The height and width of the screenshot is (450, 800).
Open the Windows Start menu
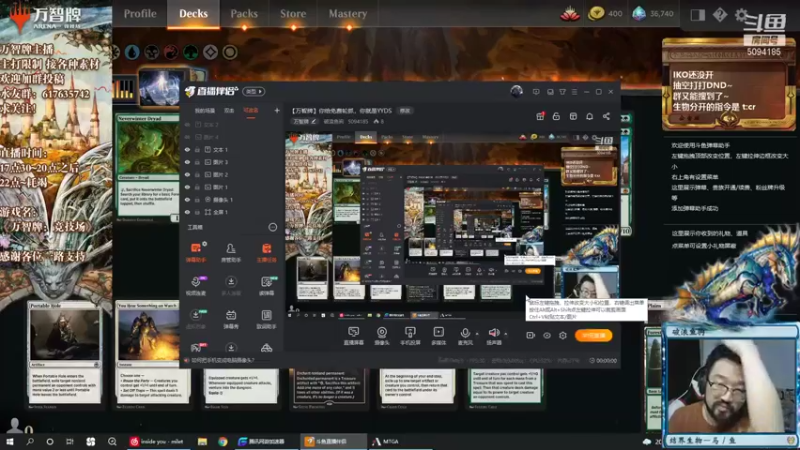(10, 441)
